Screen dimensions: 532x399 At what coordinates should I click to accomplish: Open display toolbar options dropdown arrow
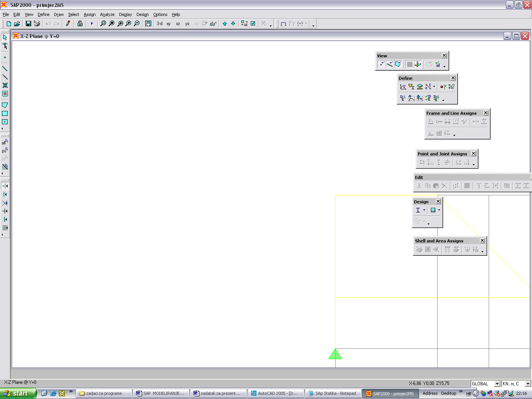[313, 25]
